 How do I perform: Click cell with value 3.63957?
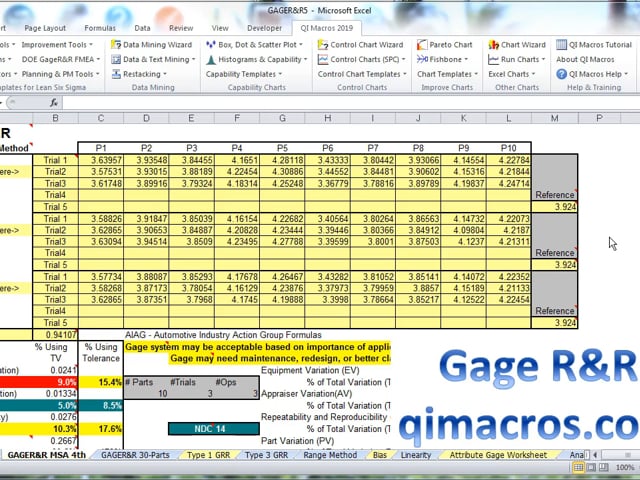pos(101,160)
